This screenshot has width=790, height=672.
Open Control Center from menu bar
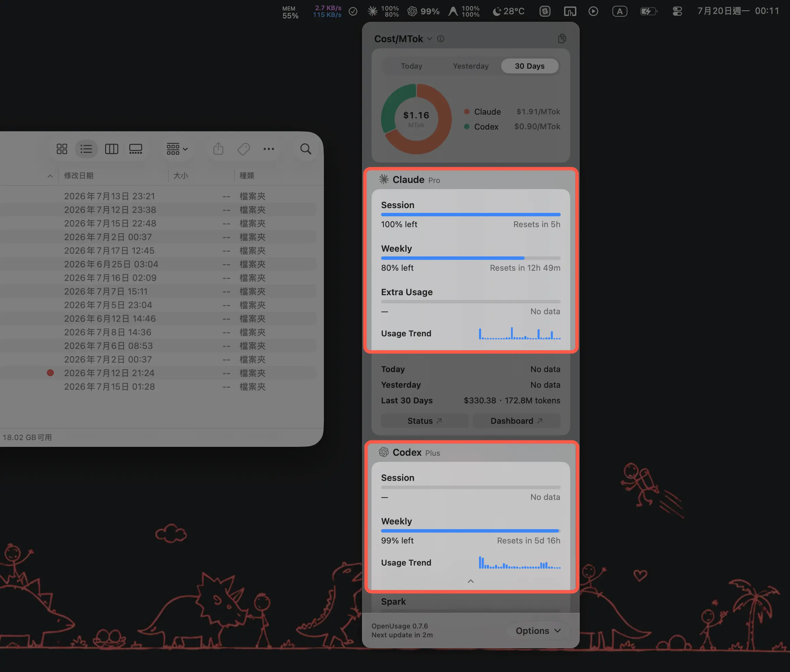click(677, 12)
